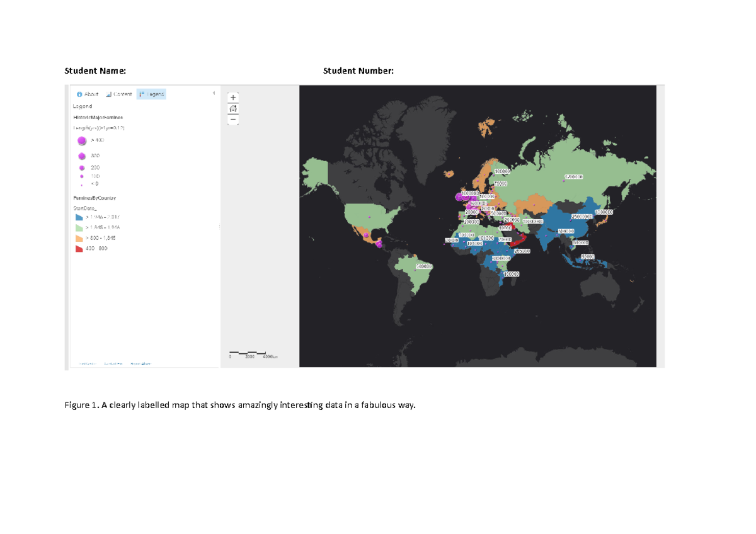
Task: Click the 25000000 label on China
Action: tap(581, 217)
